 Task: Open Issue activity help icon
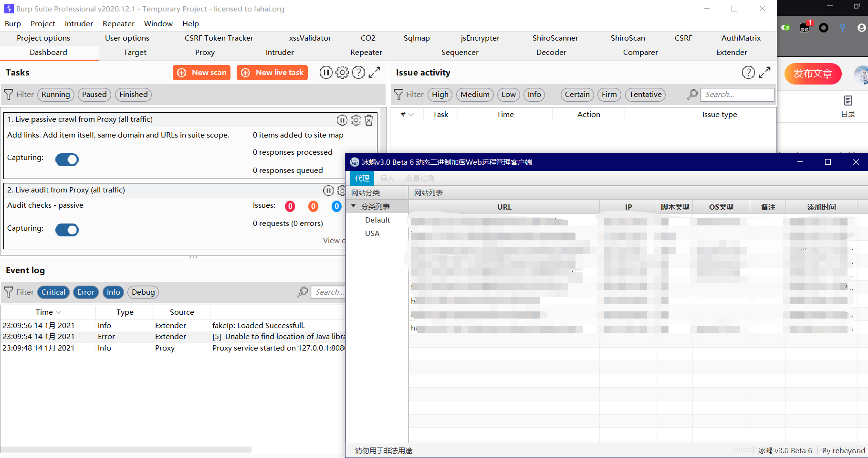tap(748, 73)
